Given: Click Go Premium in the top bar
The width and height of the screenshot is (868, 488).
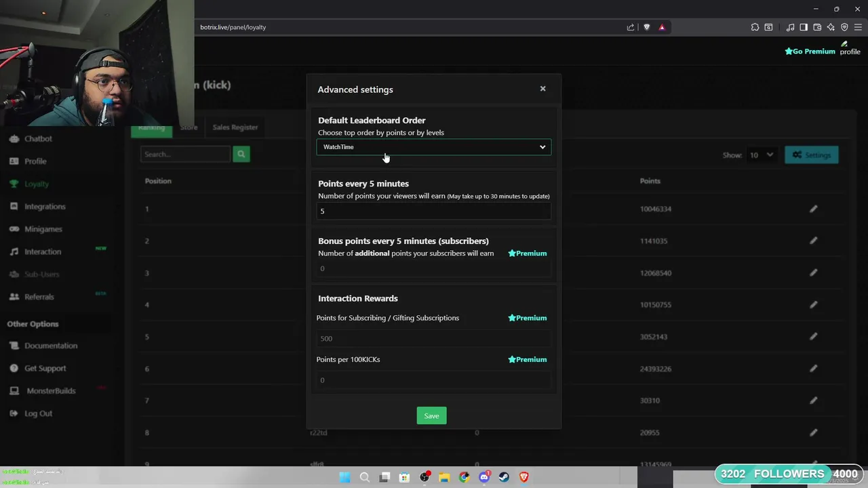Looking at the screenshot, I should (x=810, y=52).
